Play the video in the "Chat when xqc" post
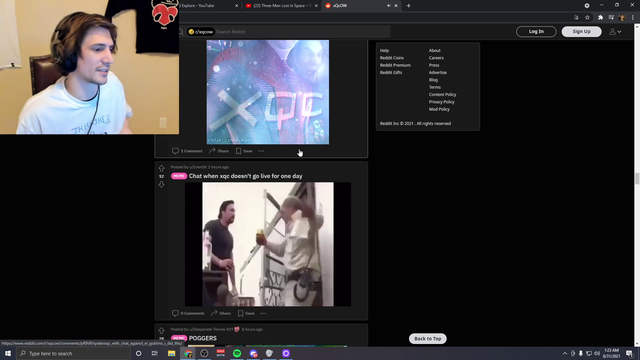The height and width of the screenshot is (360, 640). pyautogui.click(x=268, y=244)
